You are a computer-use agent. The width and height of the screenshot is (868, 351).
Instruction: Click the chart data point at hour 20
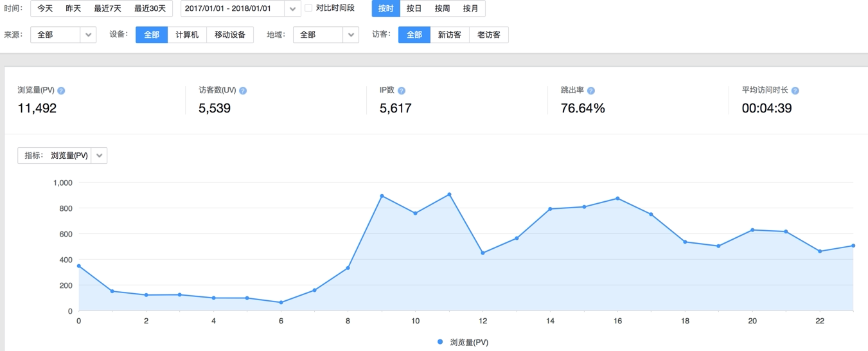[752, 230]
